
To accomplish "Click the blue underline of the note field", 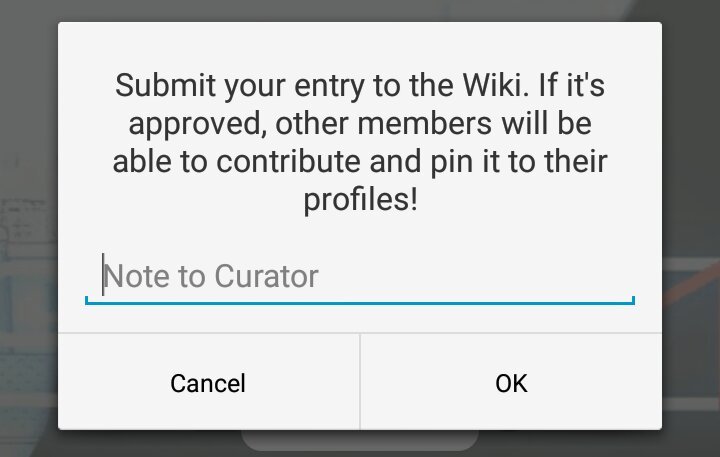I will click(x=360, y=303).
